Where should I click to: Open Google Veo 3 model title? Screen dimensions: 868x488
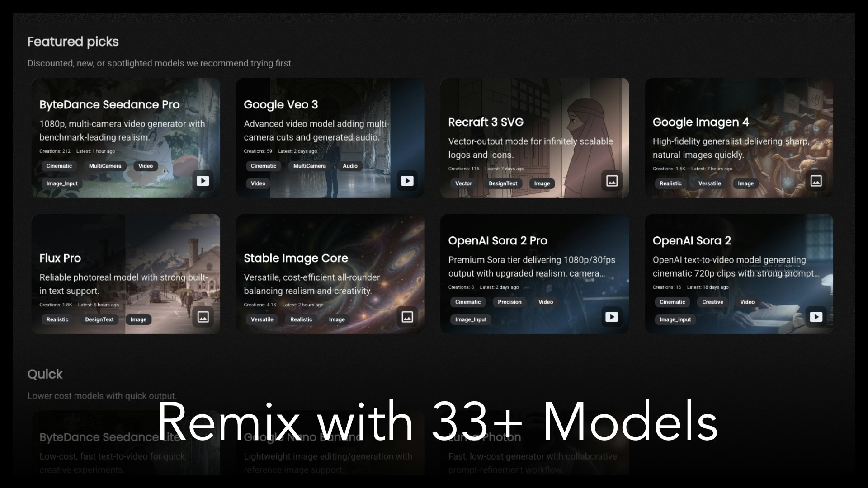point(281,104)
